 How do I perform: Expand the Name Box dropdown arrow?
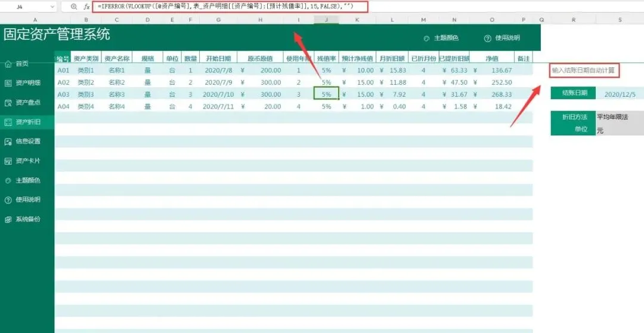coord(52,7)
